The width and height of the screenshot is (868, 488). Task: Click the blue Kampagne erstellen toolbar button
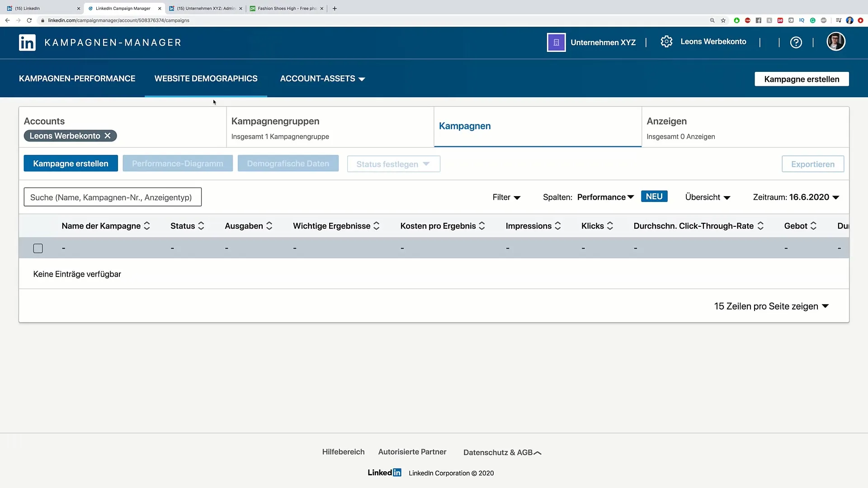point(71,164)
